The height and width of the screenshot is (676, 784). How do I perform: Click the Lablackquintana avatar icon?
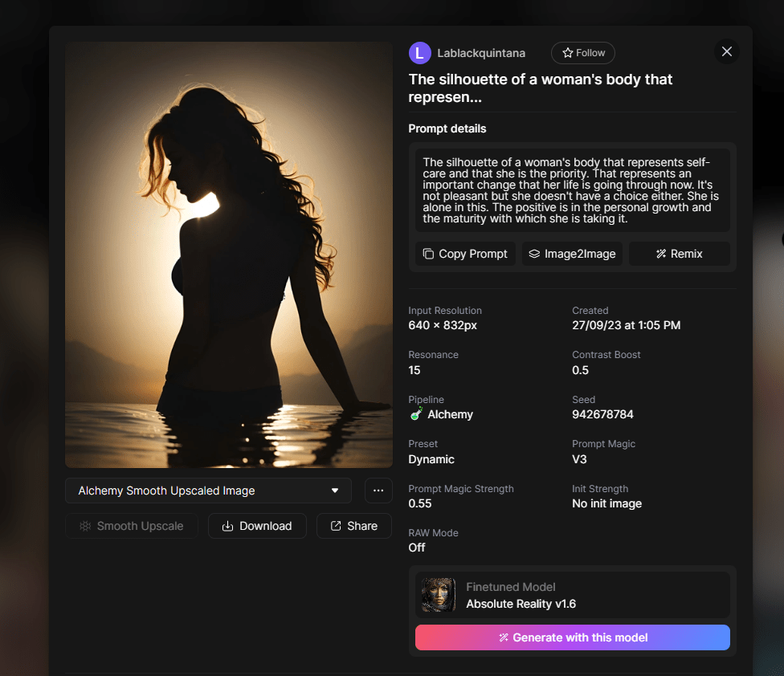pyautogui.click(x=419, y=53)
